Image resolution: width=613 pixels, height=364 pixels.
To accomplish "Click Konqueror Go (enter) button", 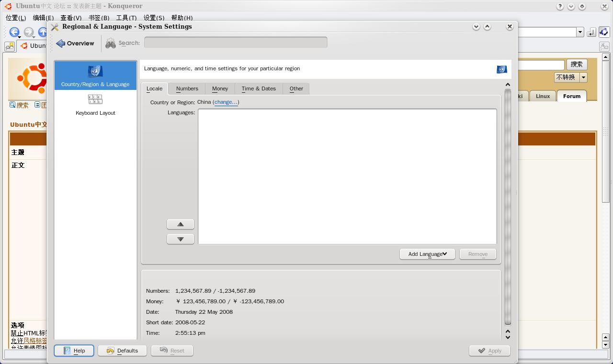I will (x=591, y=32).
